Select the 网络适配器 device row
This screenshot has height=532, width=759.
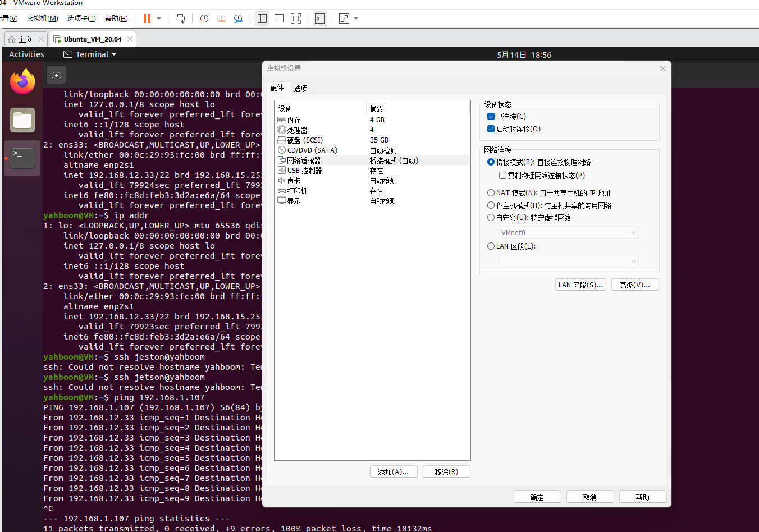(x=372, y=160)
